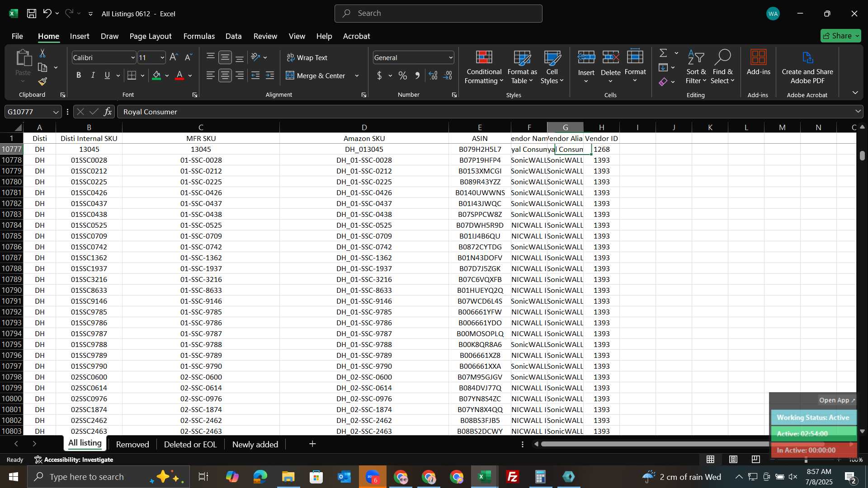Screen dimensions: 868x488
Task: Toggle Center horizontal alignment
Action: [x=225, y=75]
